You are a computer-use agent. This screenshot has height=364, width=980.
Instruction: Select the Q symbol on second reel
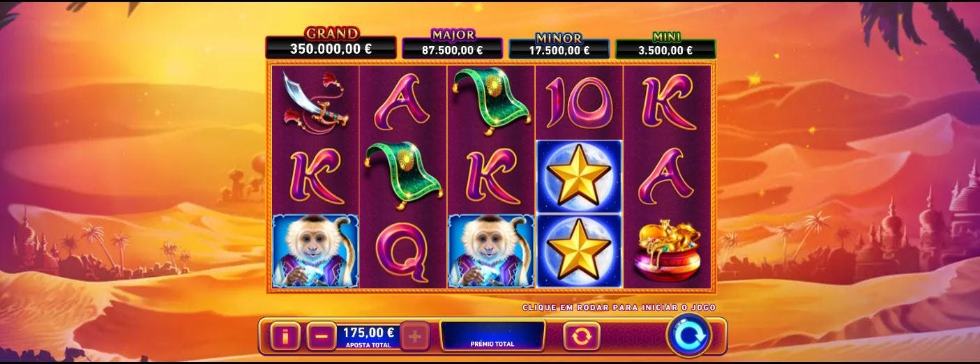[x=402, y=252]
